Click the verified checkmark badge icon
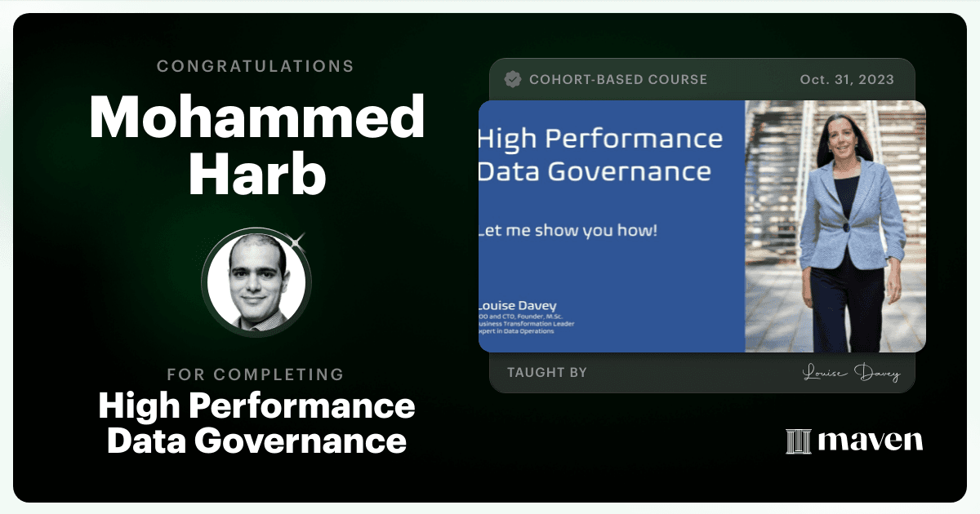 coord(513,79)
